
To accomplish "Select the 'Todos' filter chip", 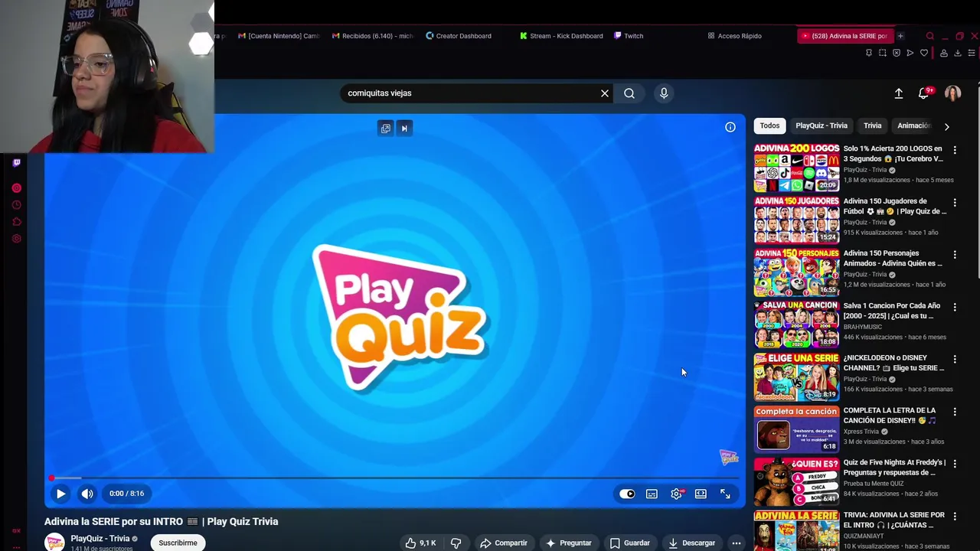I will point(770,126).
